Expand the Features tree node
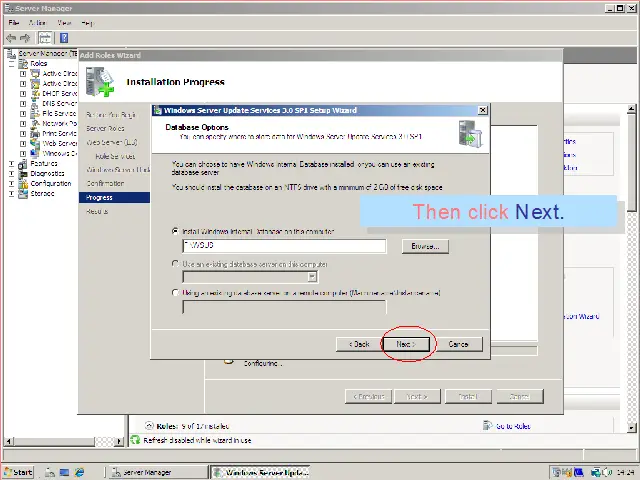Viewport: 640px width, 480px height. point(11,164)
